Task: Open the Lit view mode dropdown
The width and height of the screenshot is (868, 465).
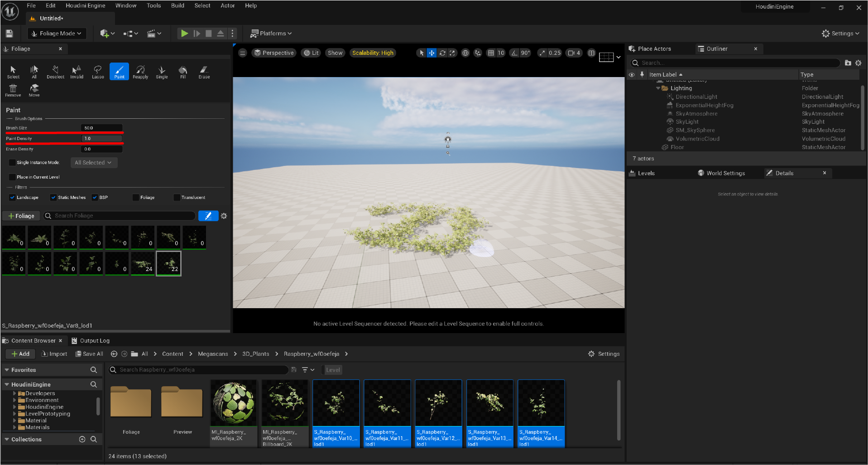Action: point(311,53)
